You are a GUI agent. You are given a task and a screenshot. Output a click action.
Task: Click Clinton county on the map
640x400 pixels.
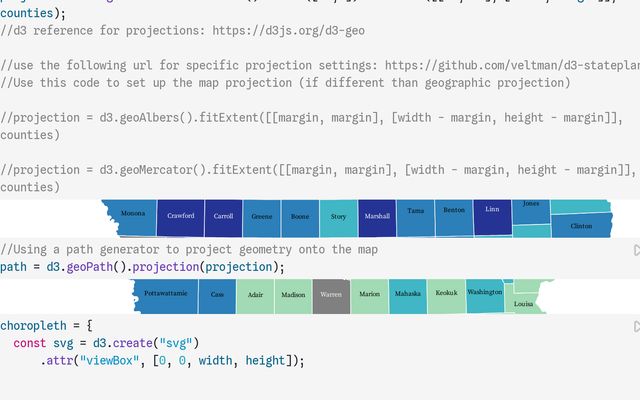pyautogui.click(x=581, y=226)
